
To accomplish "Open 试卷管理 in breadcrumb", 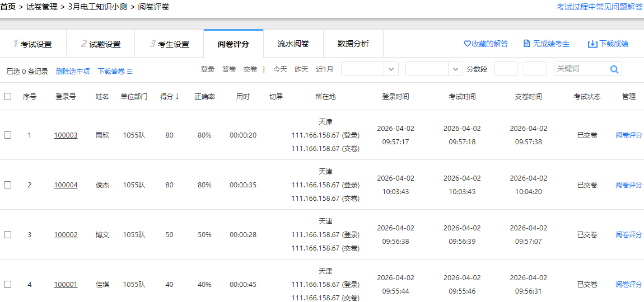I will tap(41, 7).
